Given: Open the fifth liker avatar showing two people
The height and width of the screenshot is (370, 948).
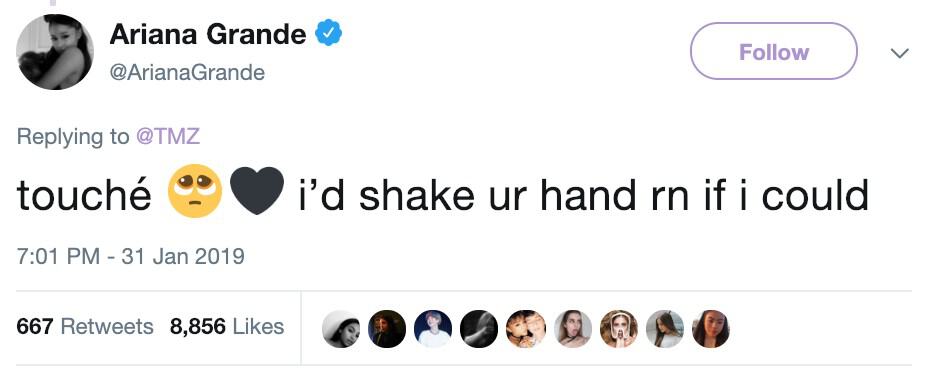Looking at the screenshot, I should [x=525, y=329].
